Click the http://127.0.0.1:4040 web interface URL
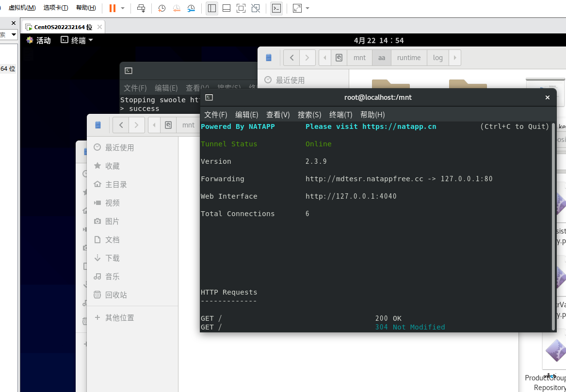566x392 pixels. tap(351, 197)
